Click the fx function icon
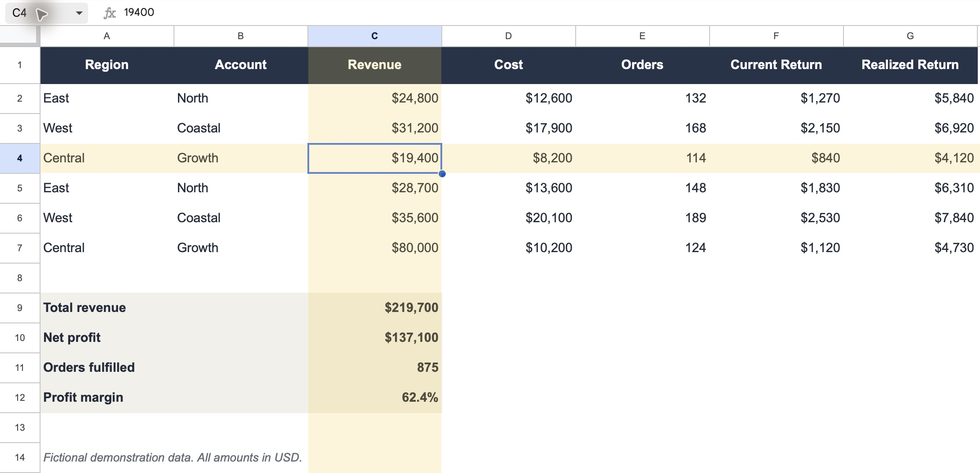 point(109,13)
